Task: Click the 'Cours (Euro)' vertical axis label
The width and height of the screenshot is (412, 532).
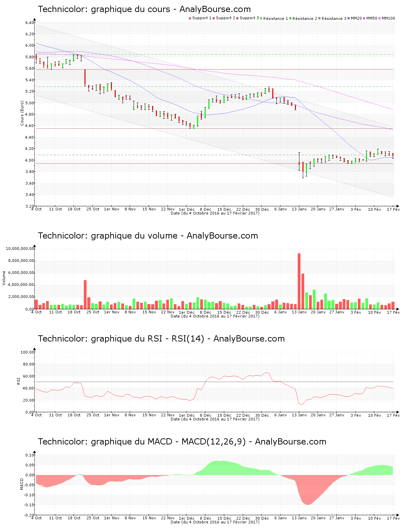Action: pos(22,113)
